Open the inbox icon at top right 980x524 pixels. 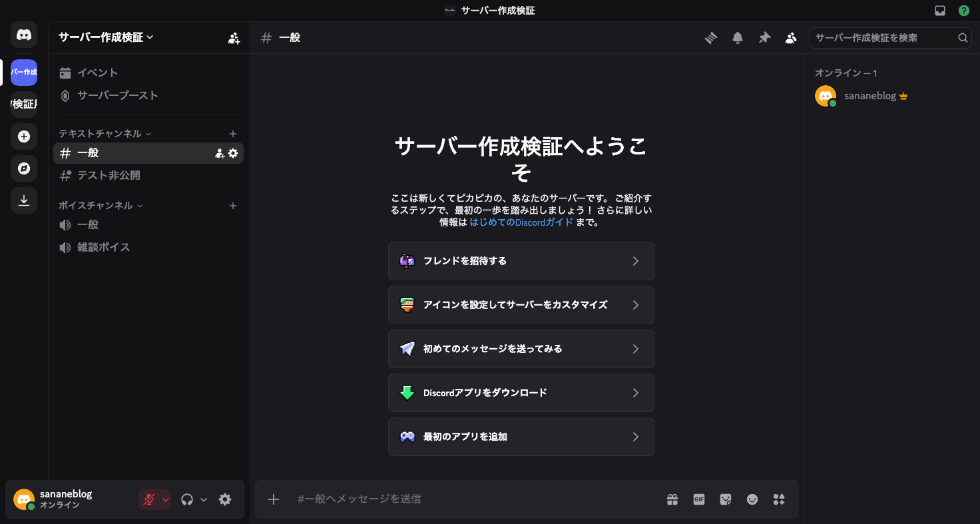(x=940, y=11)
